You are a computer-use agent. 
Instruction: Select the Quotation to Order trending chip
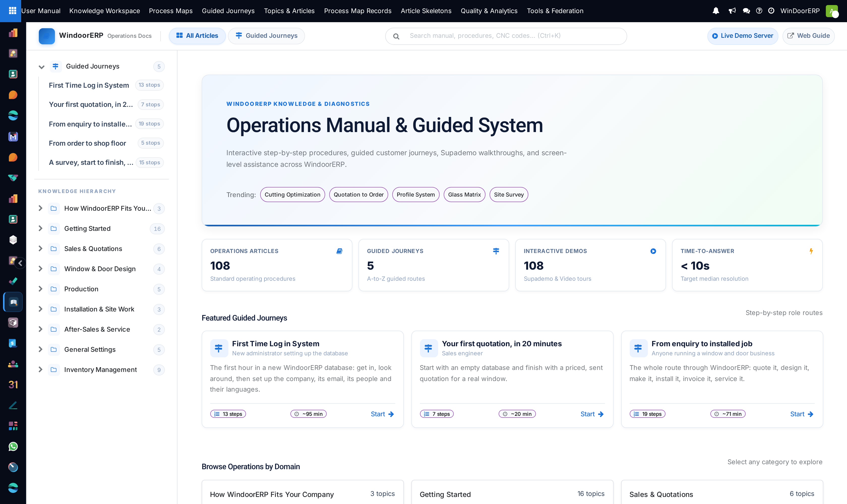click(358, 195)
